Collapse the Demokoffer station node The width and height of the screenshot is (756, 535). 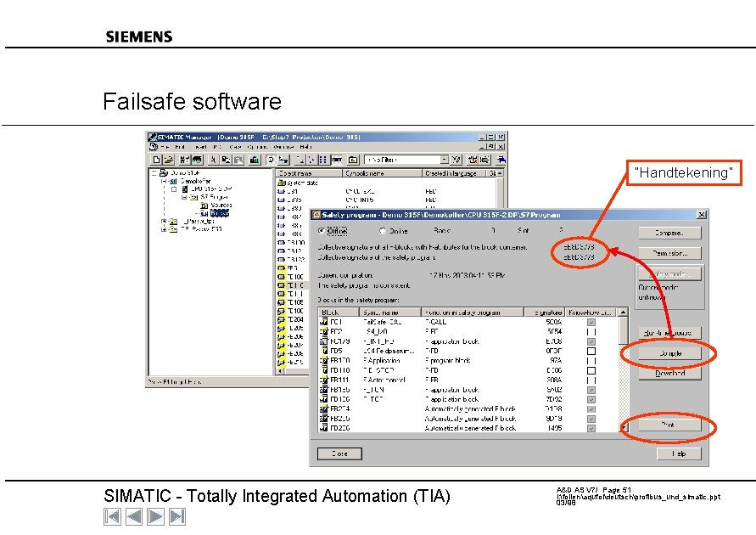click(164, 181)
